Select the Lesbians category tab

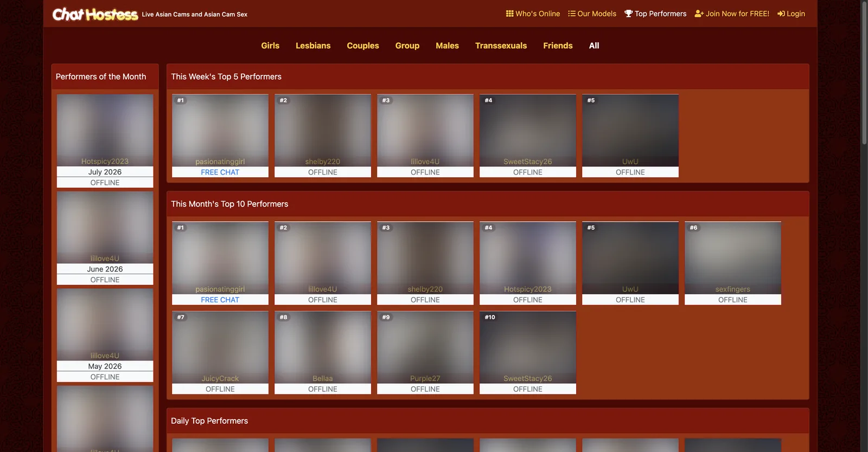(313, 46)
